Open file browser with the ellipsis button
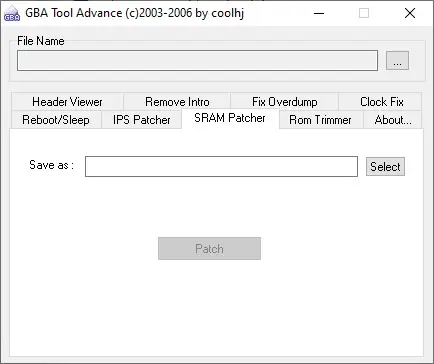 click(x=397, y=60)
